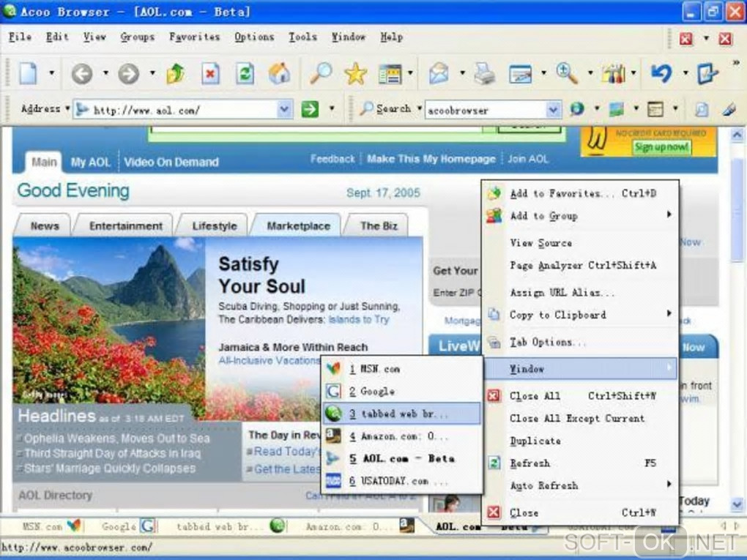Expand Add to Group submenu
This screenshot has width=747, height=560.
(669, 214)
